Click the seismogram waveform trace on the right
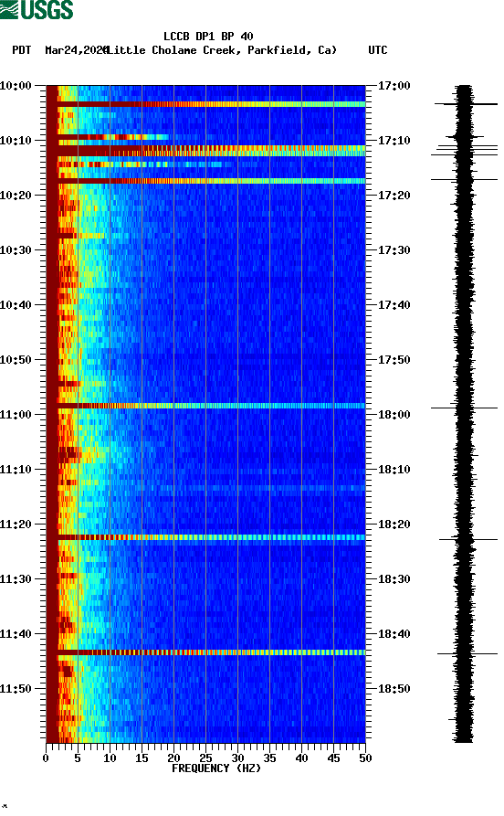Viewport: 504px width, 816px height. [x=464, y=414]
